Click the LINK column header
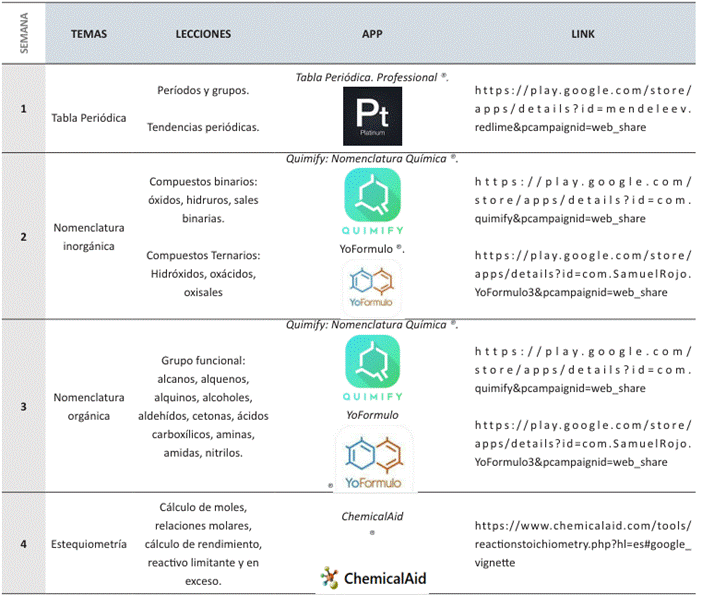 [583, 34]
